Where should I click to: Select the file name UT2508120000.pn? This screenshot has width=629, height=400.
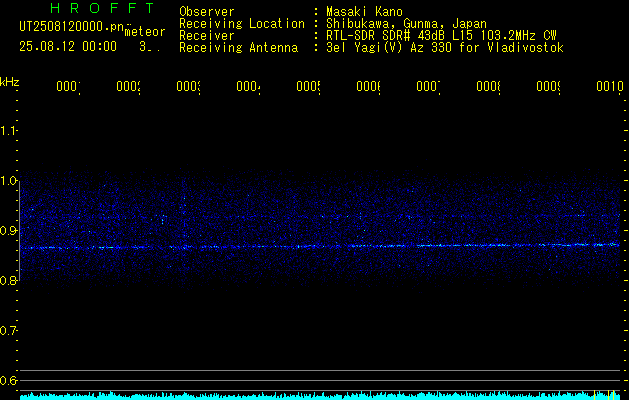click(72, 26)
